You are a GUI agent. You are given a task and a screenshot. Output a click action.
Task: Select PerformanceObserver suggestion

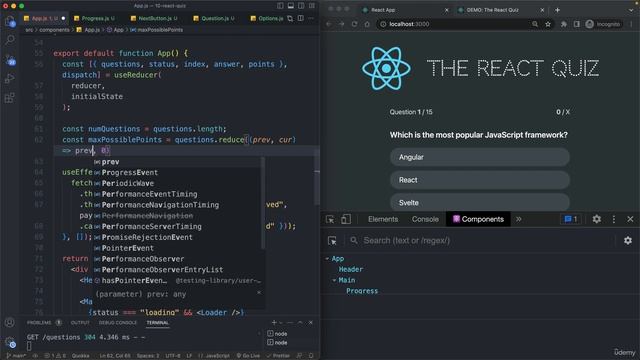coord(178,259)
